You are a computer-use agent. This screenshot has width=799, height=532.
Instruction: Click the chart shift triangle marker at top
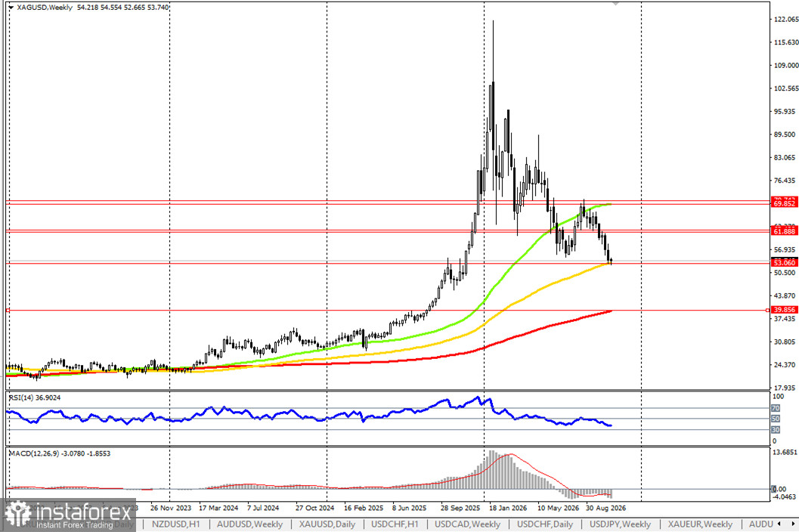point(615,4)
